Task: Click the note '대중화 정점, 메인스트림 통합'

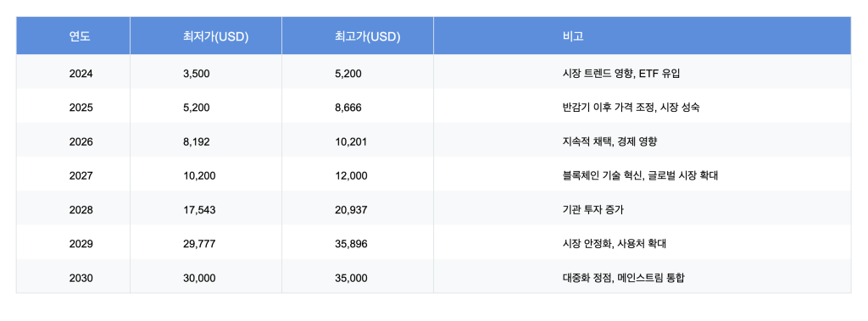Action: [623, 278]
